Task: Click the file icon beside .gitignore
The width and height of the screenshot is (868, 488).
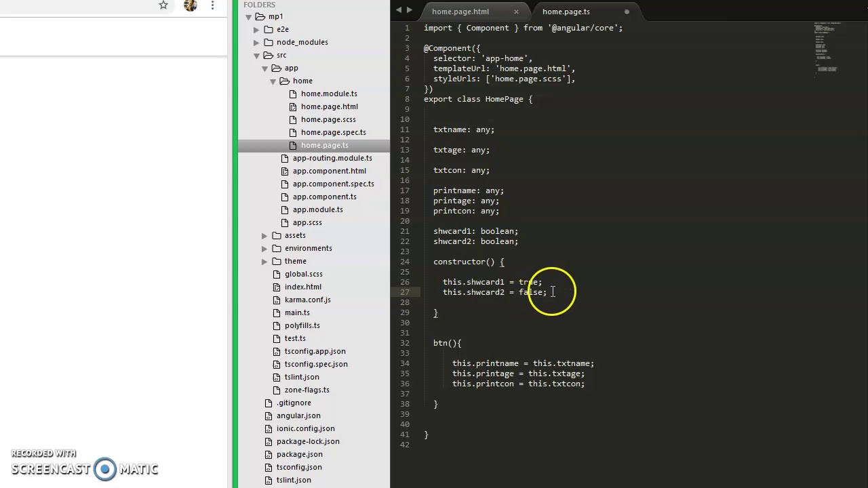Action: pos(269,403)
